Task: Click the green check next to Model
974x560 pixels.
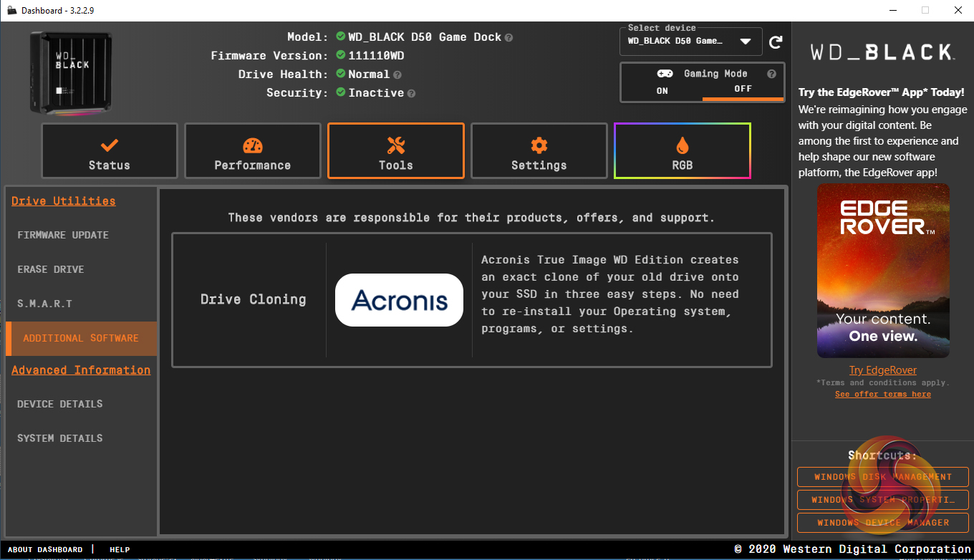Action: pos(341,37)
